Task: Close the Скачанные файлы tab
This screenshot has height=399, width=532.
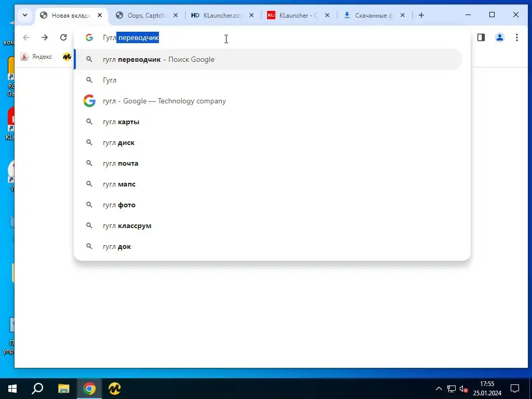Action: tap(403, 15)
